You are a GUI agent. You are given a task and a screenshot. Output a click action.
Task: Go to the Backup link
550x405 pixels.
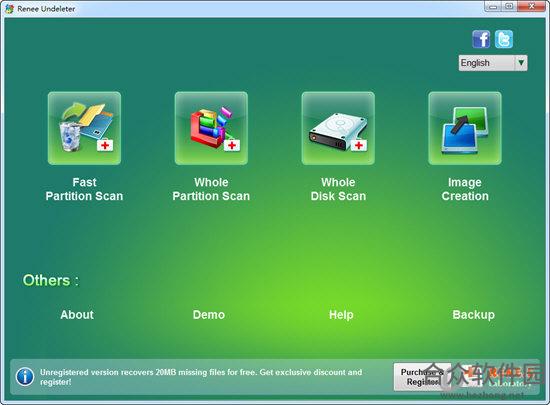474,315
